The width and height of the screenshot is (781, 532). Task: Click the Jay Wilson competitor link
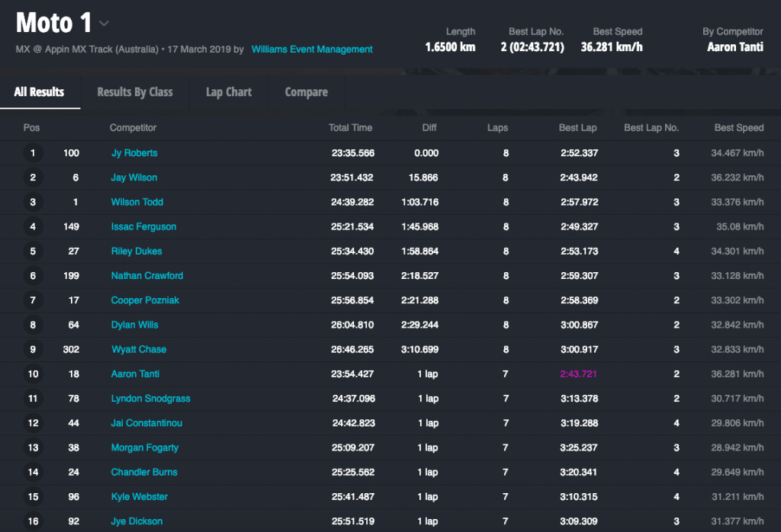134,178
